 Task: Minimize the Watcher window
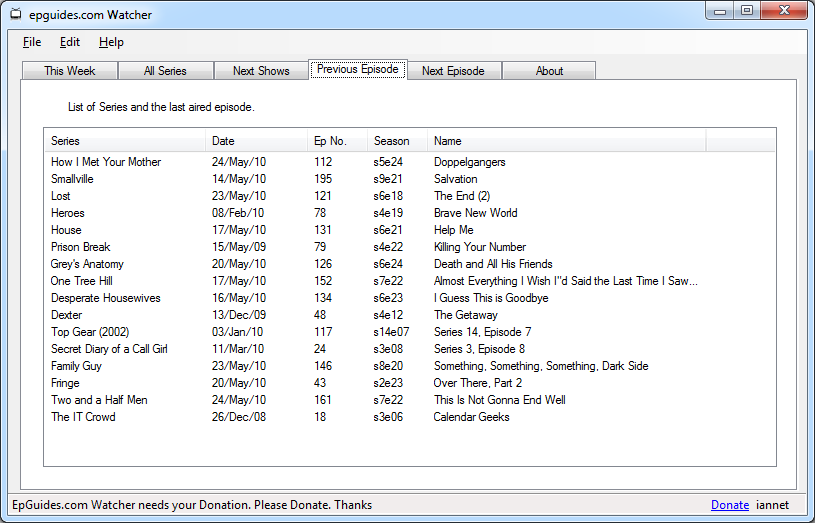click(x=720, y=11)
